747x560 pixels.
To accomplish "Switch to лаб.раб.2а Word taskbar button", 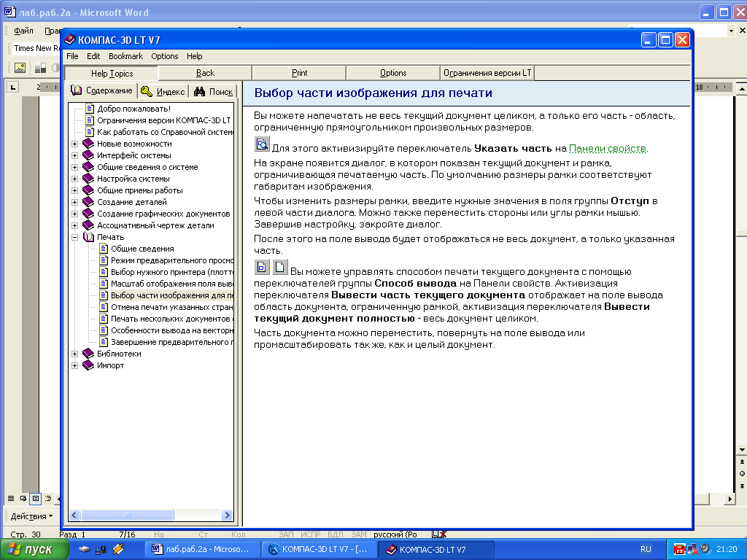I will coord(203,550).
